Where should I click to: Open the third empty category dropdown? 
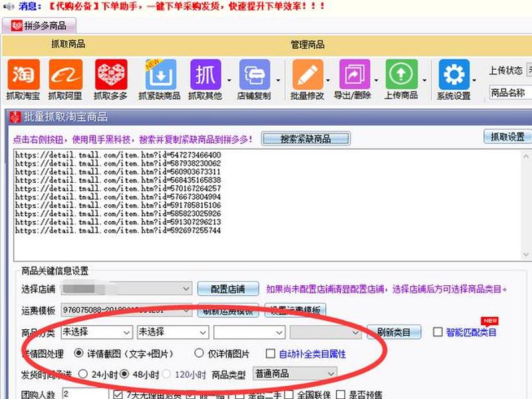point(249,332)
